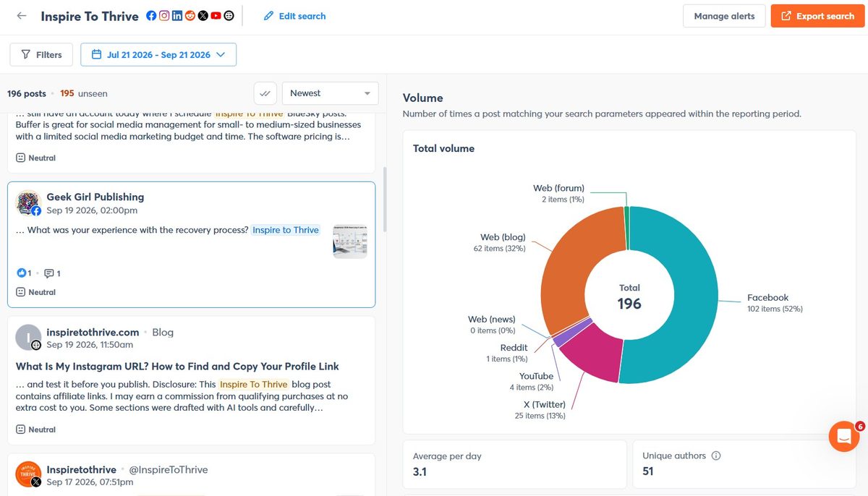
Task: Click the Facebook icon beside the search title
Action: [151, 16]
